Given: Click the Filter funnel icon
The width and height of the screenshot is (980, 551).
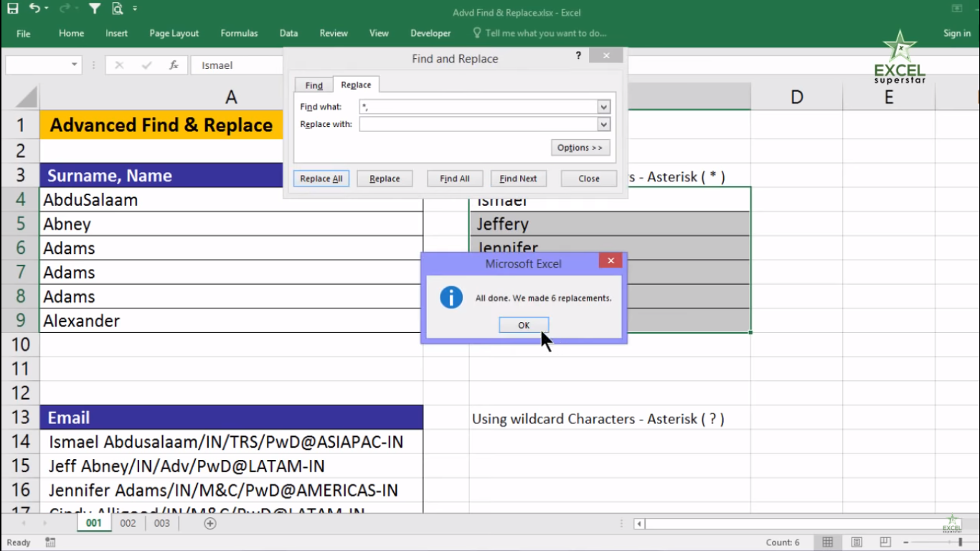Looking at the screenshot, I should click(95, 9).
